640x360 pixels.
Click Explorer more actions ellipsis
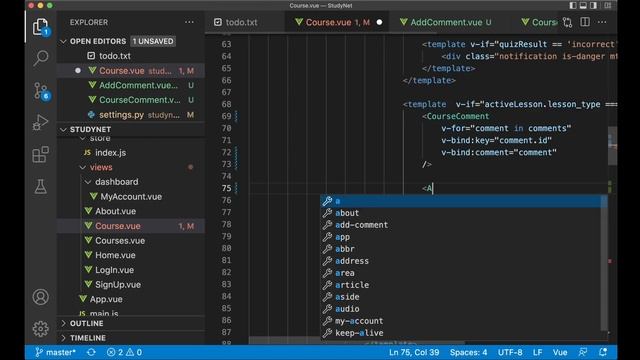click(x=189, y=22)
